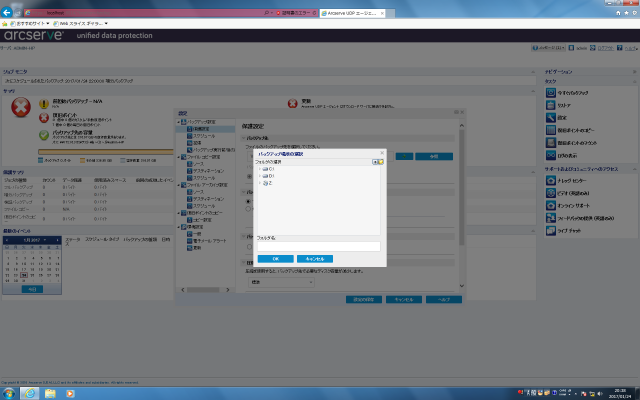Click the フォルダ名 text input field

coord(318,246)
